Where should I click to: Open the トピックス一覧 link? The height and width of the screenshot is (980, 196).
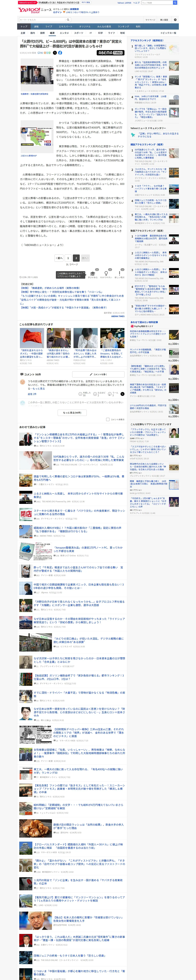[168, 33]
